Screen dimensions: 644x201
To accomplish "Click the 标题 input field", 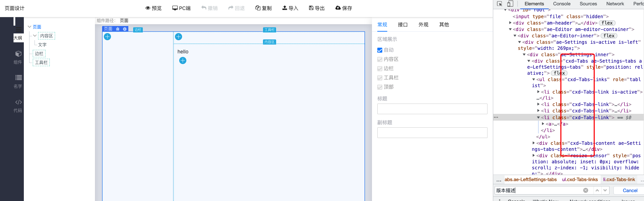I will click(x=432, y=109).
